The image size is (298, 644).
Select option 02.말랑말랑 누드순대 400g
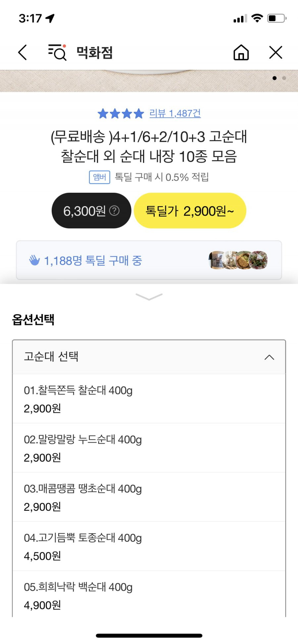(x=149, y=448)
